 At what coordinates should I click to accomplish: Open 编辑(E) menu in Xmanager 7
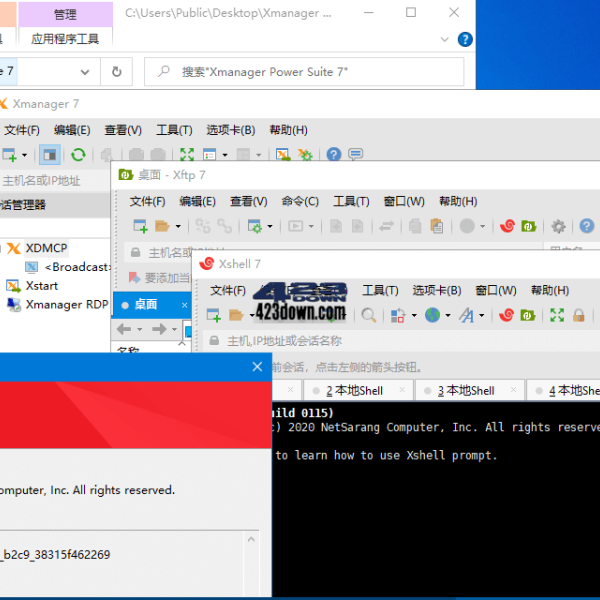72,130
